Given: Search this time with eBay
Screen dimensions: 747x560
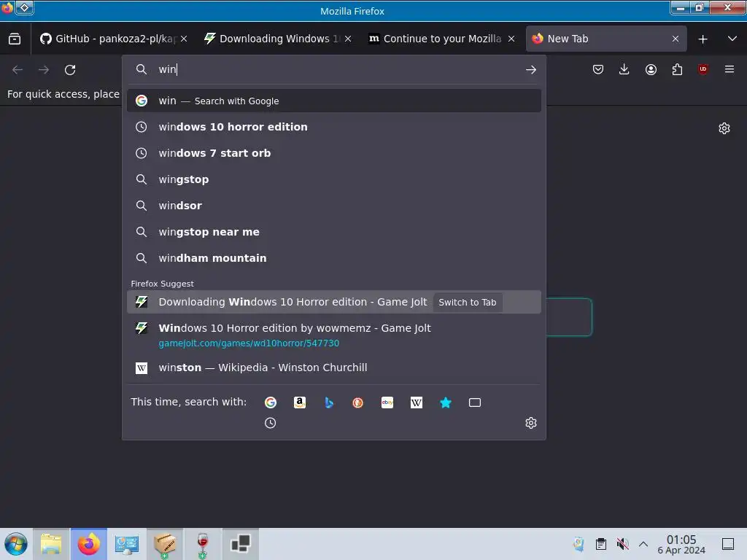Looking at the screenshot, I should click(x=387, y=402).
